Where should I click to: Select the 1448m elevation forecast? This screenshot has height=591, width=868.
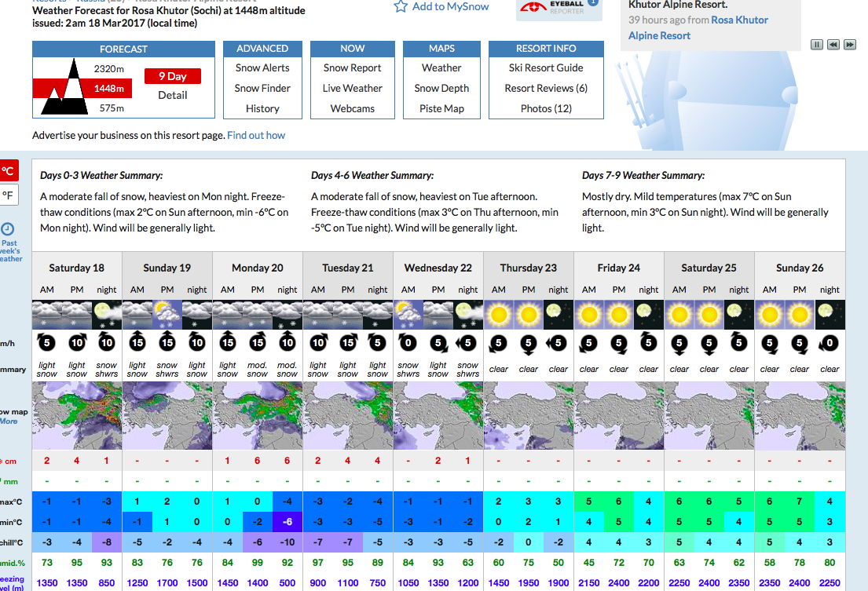coord(109,89)
